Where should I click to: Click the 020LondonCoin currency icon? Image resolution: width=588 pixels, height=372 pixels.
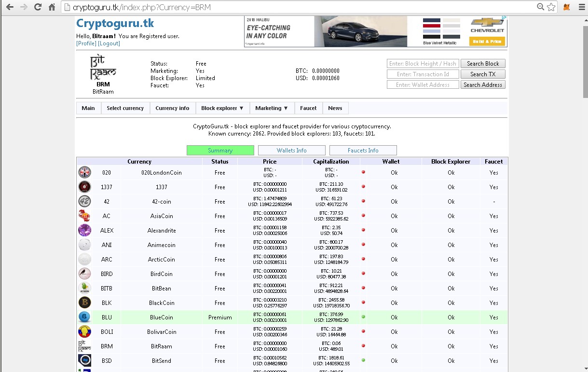click(x=84, y=172)
